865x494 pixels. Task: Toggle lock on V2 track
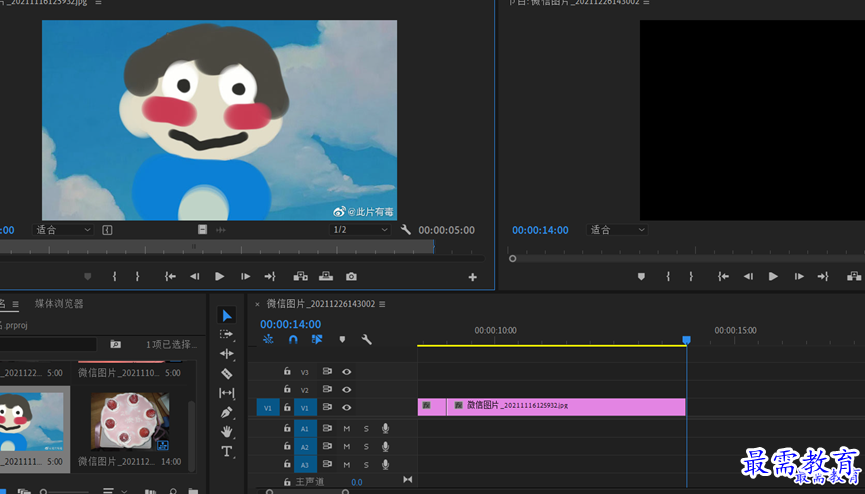pos(287,389)
